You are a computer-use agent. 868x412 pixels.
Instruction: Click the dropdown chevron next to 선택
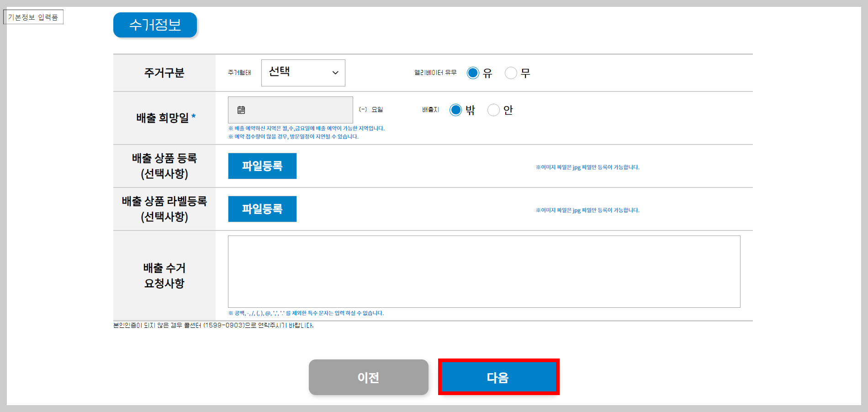click(335, 73)
